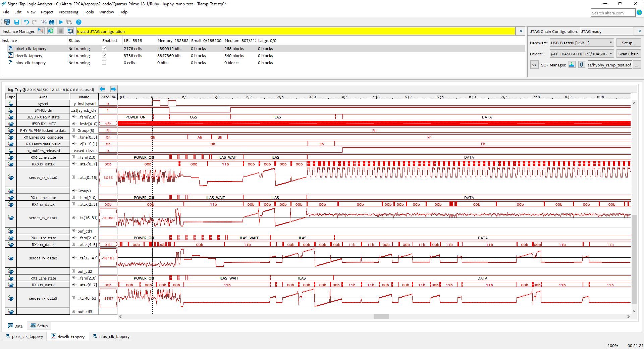Click the SOF Manager attach paperclip icon
This screenshot has height=349, width=644.
pos(582,65)
